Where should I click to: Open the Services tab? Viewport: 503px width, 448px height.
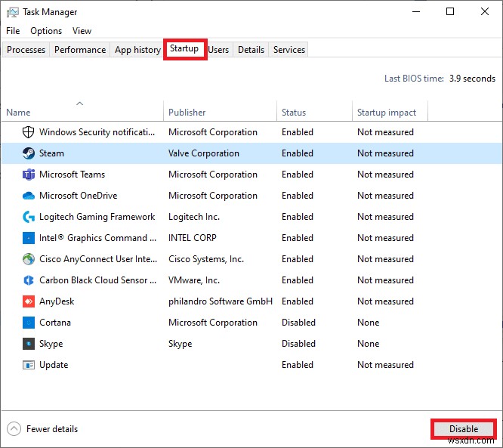(x=289, y=50)
